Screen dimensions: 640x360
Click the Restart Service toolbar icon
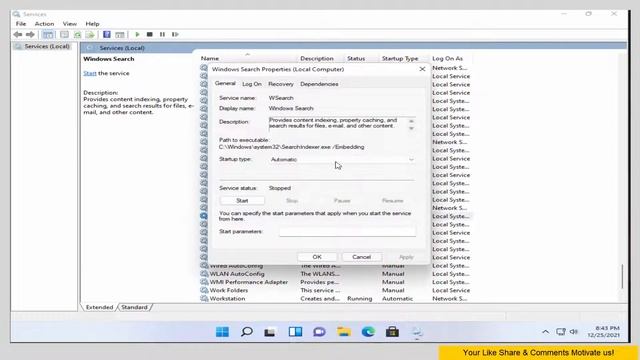175,35
